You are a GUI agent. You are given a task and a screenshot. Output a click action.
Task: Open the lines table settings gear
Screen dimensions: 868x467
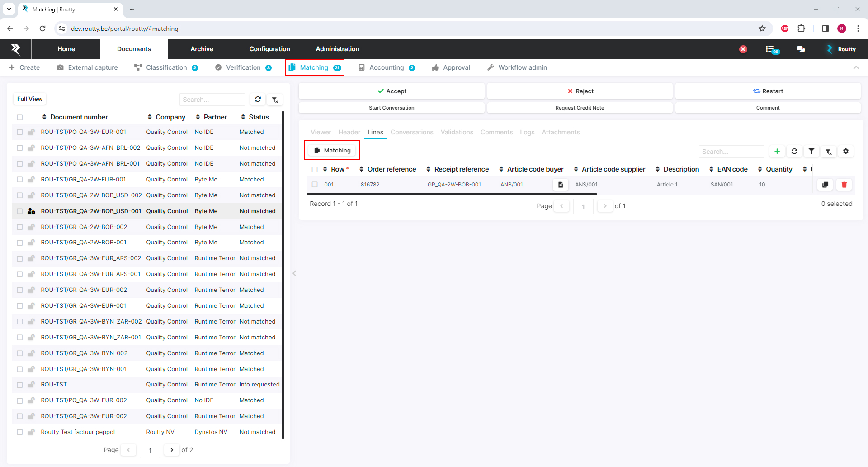click(x=846, y=152)
